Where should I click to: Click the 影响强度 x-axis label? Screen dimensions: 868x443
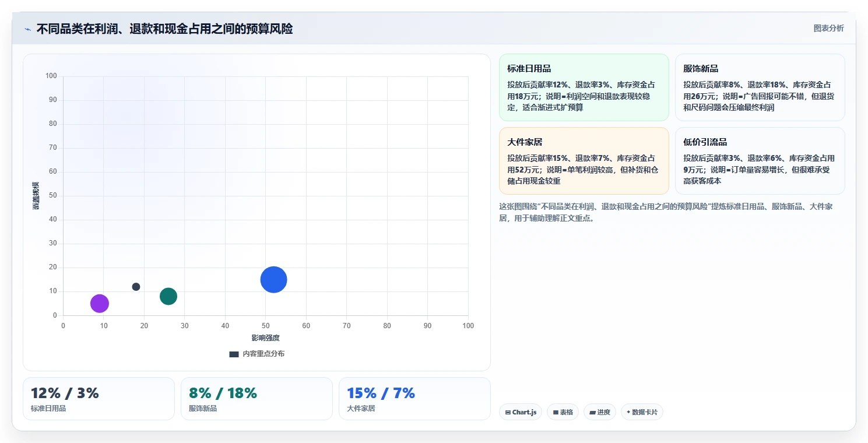pos(266,338)
